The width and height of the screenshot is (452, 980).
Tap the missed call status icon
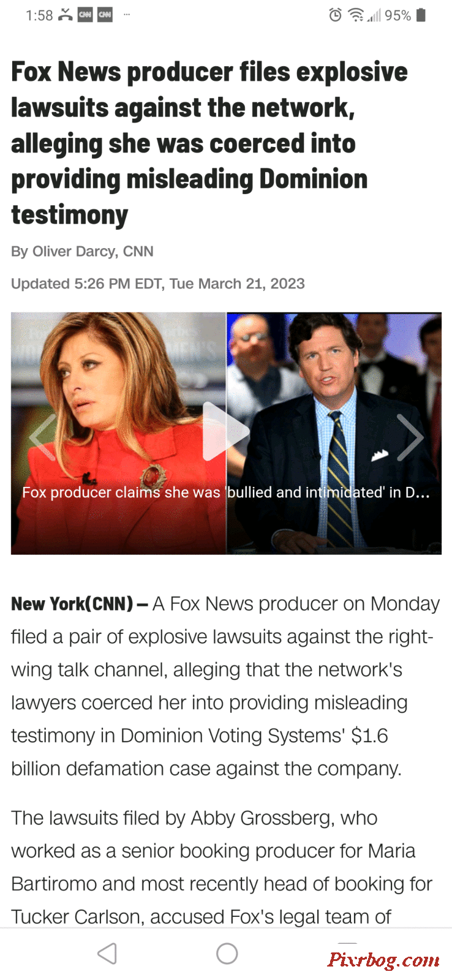click(66, 15)
